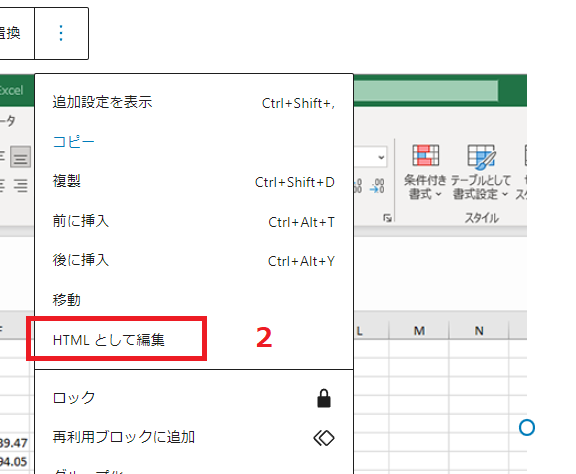Choose 複製 to duplicate the block
The height and width of the screenshot is (474, 576).
pyautogui.click(x=194, y=181)
